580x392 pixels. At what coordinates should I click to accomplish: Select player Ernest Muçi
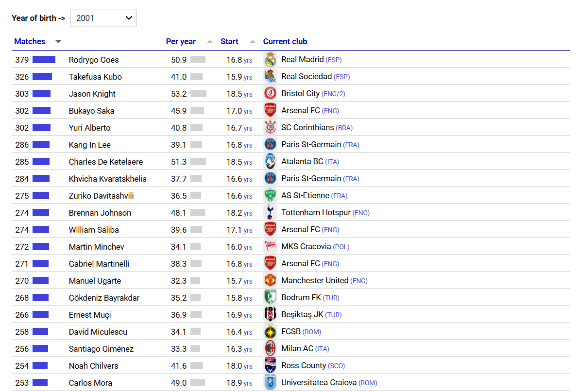click(90, 315)
